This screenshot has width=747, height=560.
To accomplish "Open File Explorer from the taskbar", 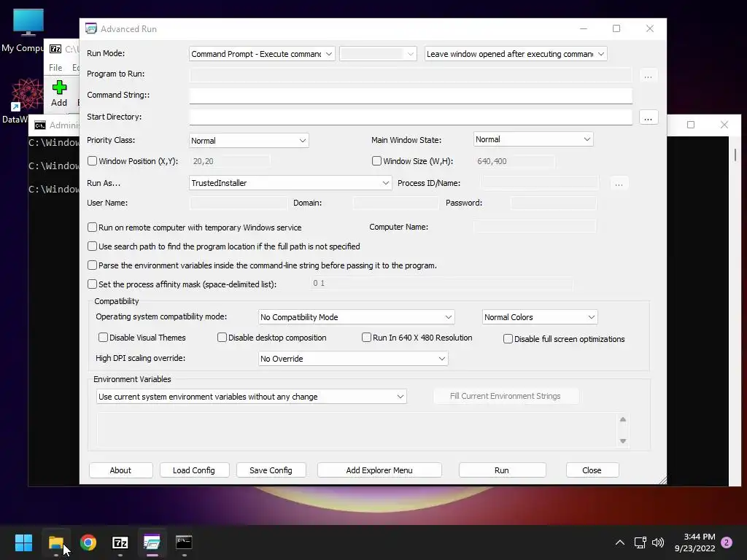I will point(55,542).
